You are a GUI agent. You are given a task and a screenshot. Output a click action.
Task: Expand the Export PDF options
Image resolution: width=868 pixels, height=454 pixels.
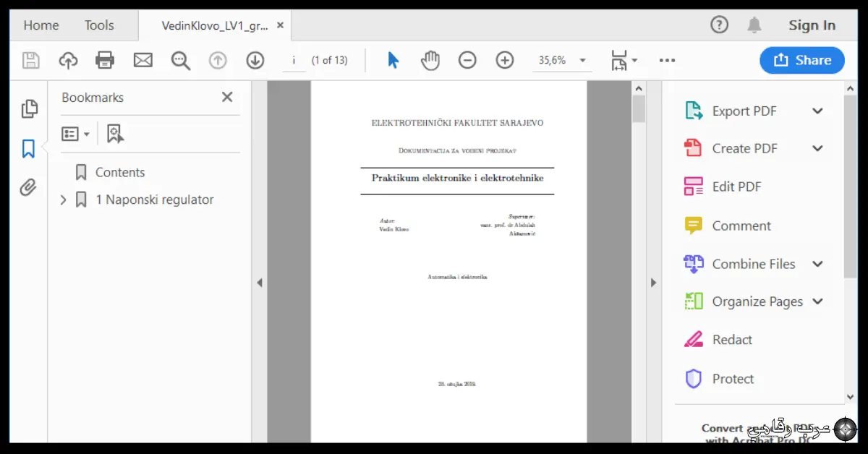818,111
